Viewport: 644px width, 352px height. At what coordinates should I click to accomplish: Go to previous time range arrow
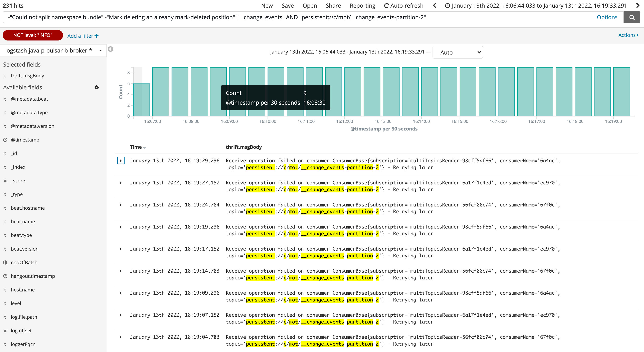435,5
